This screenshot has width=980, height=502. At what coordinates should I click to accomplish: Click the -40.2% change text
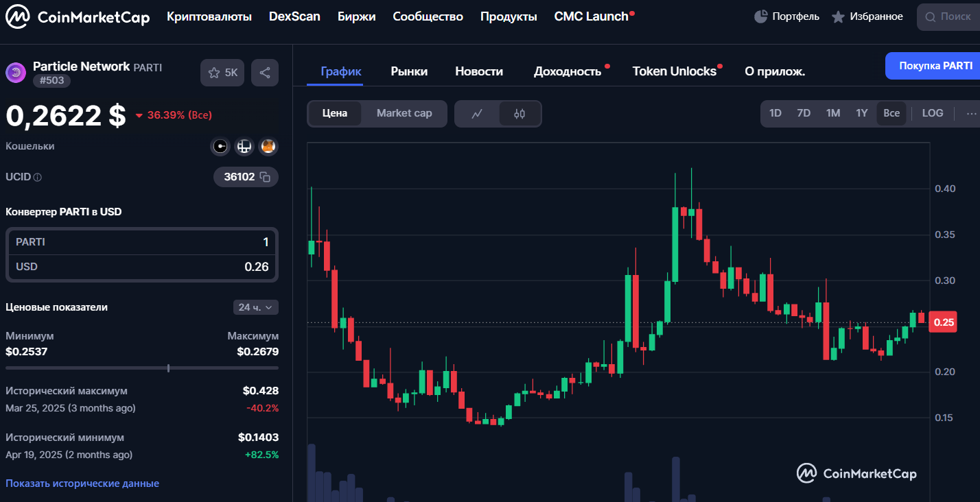[x=262, y=408]
